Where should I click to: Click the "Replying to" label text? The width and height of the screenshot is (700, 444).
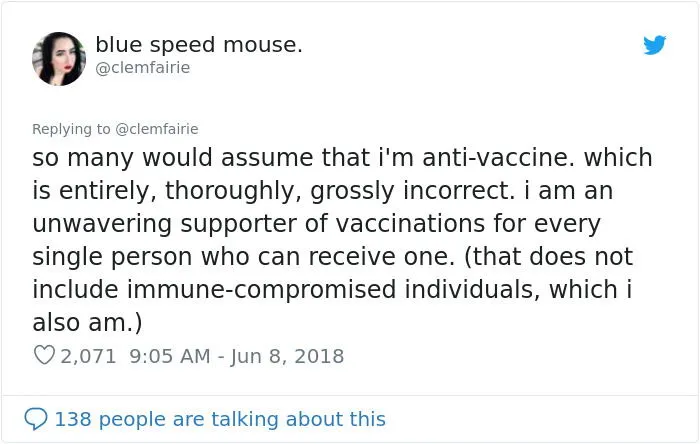coord(71,128)
